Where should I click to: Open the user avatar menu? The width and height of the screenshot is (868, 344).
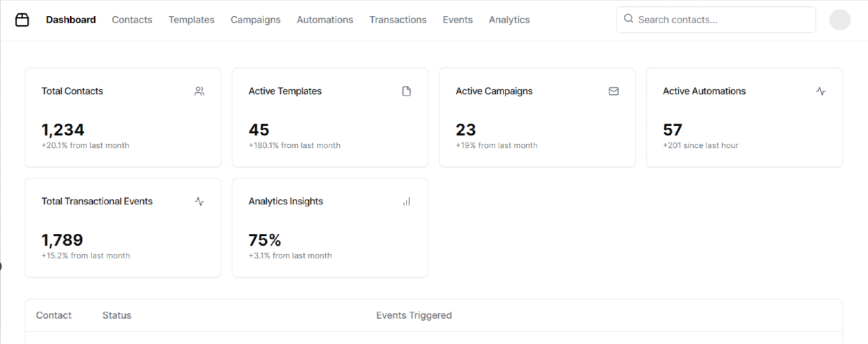coord(840,20)
